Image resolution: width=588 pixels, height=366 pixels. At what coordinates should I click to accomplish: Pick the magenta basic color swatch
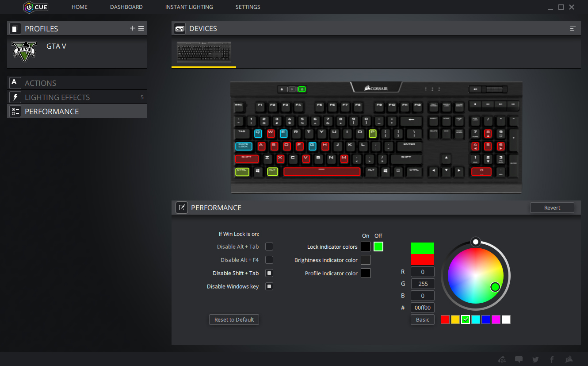(x=496, y=320)
